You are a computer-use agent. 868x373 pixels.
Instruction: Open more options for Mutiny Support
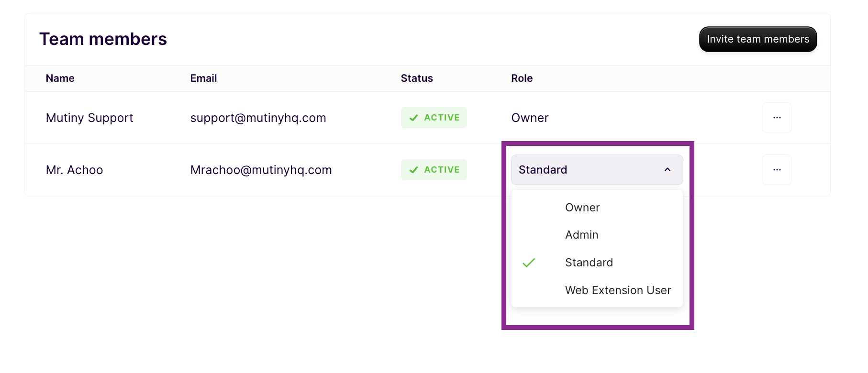pos(776,118)
